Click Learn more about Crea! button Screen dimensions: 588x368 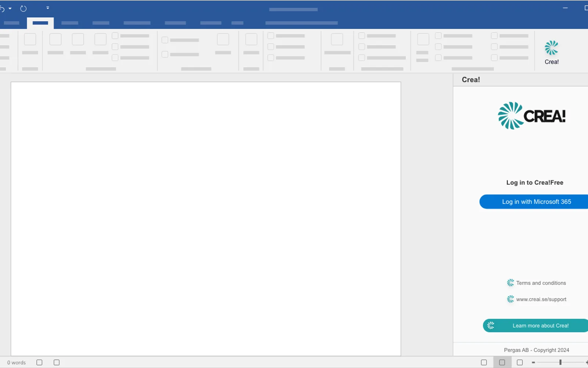point(536,326)
